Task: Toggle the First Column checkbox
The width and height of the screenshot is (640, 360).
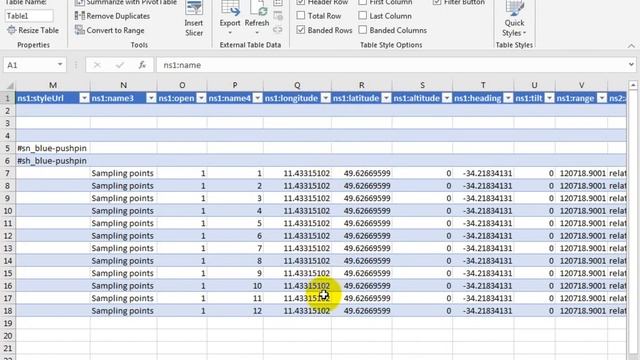Action: 362,2
